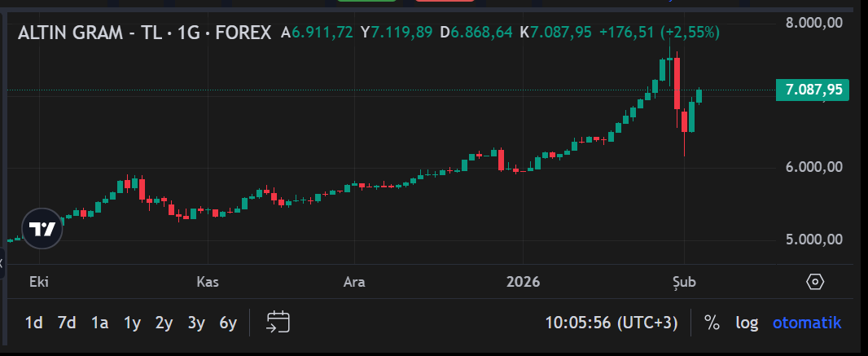Toggle logarithmic scale with log button
Viewport: 868px width, 356px height.
point(747,323)
